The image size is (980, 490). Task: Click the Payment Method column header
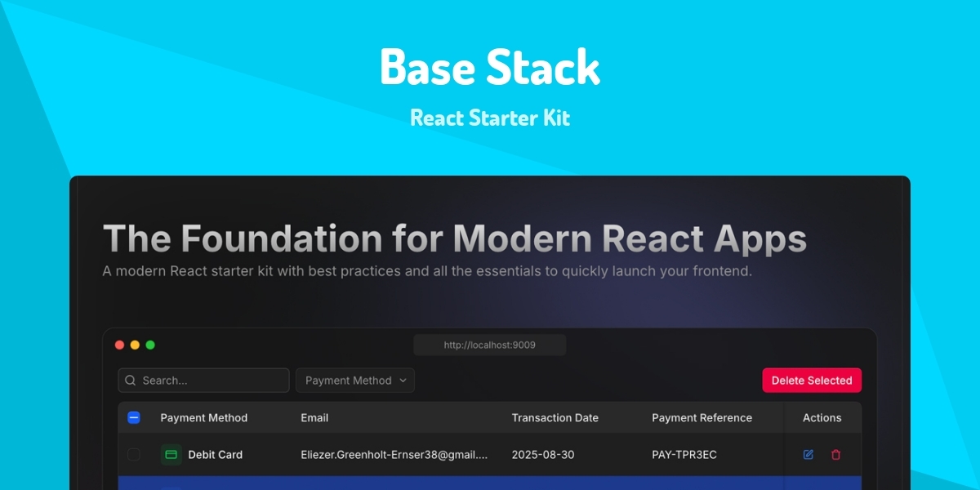[204, 417]
